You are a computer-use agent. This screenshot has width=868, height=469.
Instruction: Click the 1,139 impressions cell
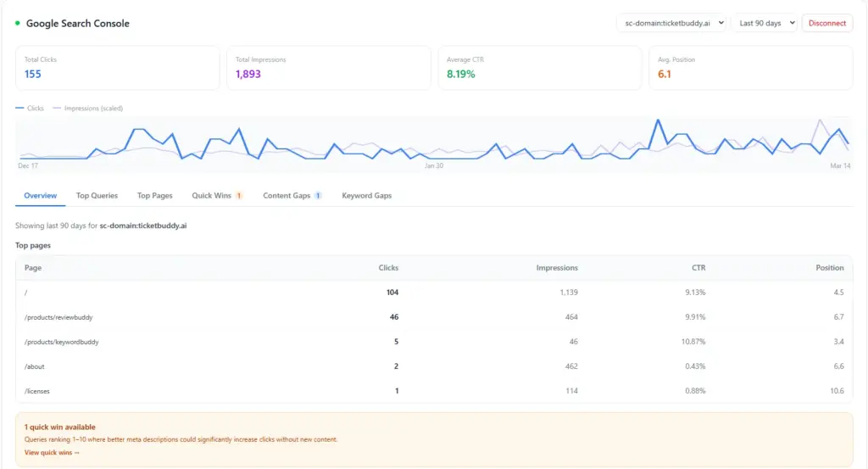point(569,293)
